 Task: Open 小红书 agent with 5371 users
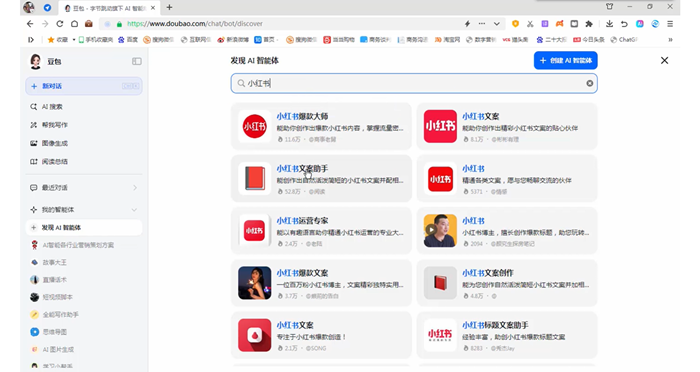coord(507,179)
